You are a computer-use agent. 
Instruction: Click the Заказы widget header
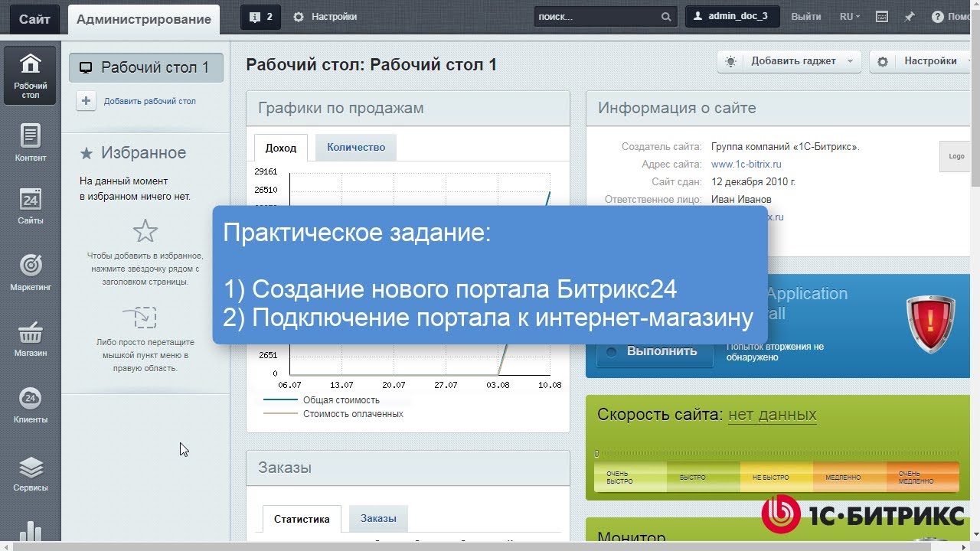click(x=408, y=468)
